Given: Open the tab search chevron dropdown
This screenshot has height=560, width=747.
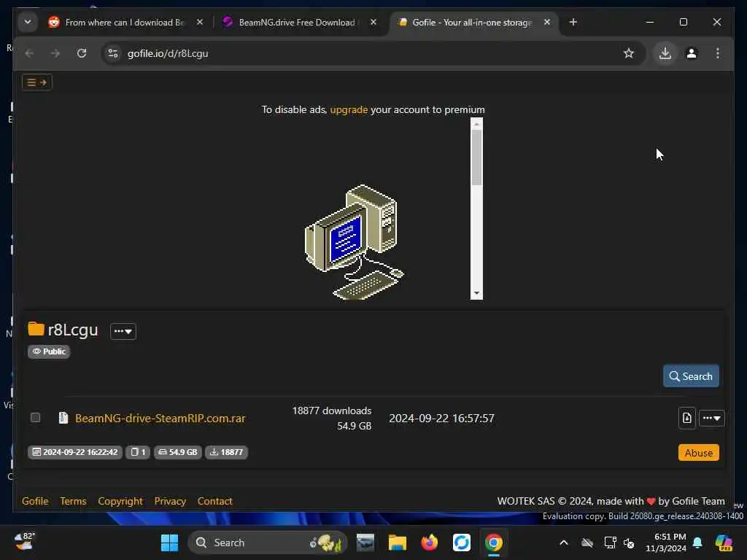Looking at the screenshot, I should pos(28,22).
